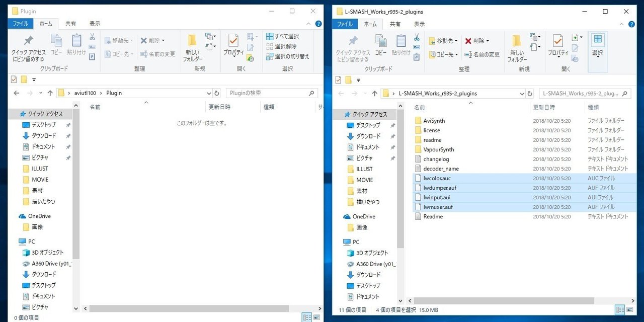This screenshot has height=322, width=644.
Task: Copy icon in L-SMASH window ribbon
Action: tap(381, 41)
